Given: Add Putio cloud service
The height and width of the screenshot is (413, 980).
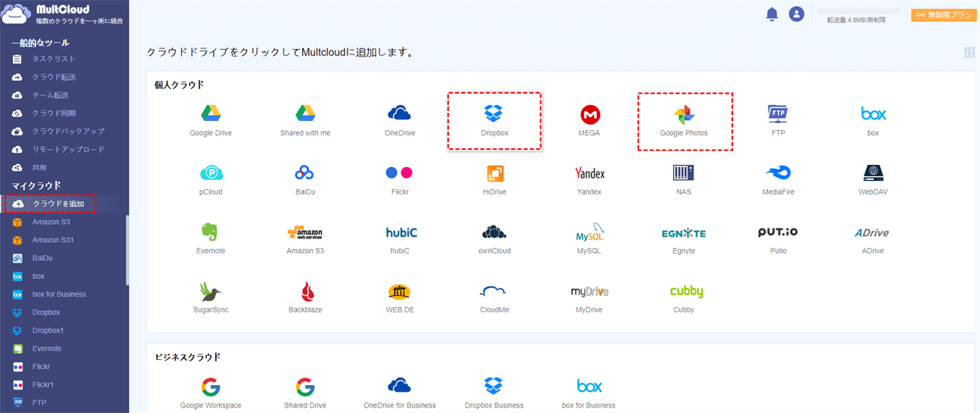Looking at the screenshot, I should [778, 239].
